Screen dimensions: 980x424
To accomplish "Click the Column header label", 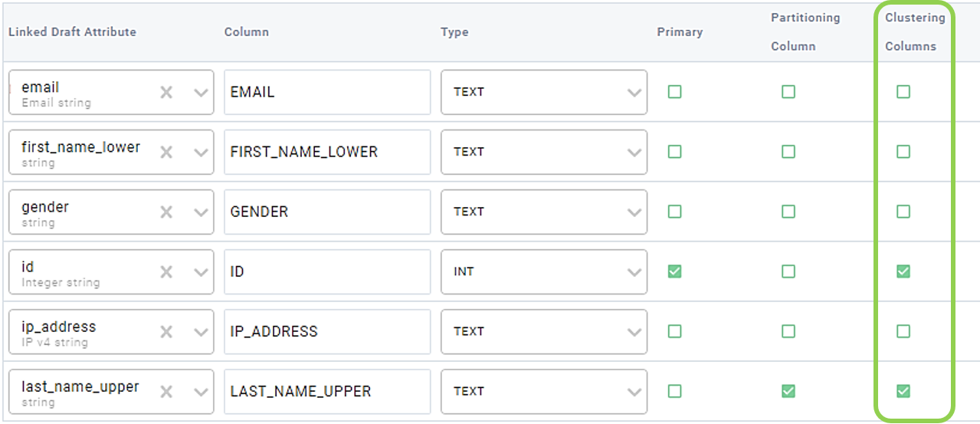I will [x=247, y=32].
